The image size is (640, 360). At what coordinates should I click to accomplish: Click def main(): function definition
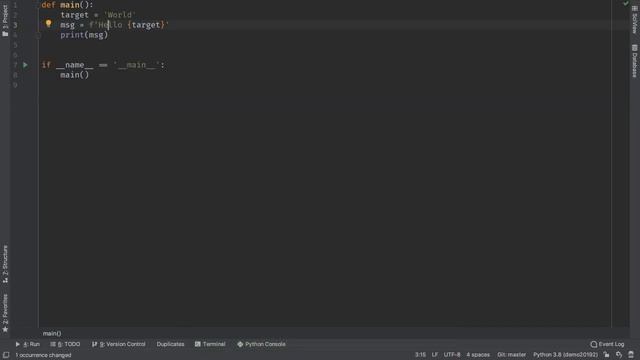67,5
